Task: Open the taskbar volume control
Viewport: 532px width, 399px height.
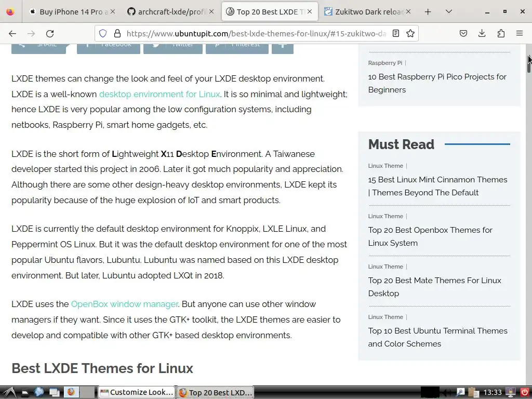Action: (x=447, y=393)
